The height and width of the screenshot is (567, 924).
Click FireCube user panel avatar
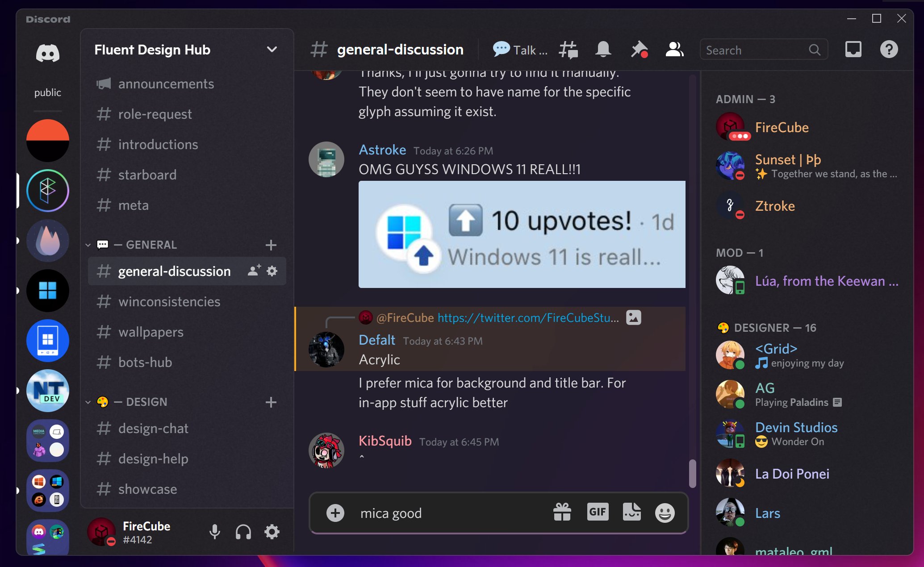101,532
